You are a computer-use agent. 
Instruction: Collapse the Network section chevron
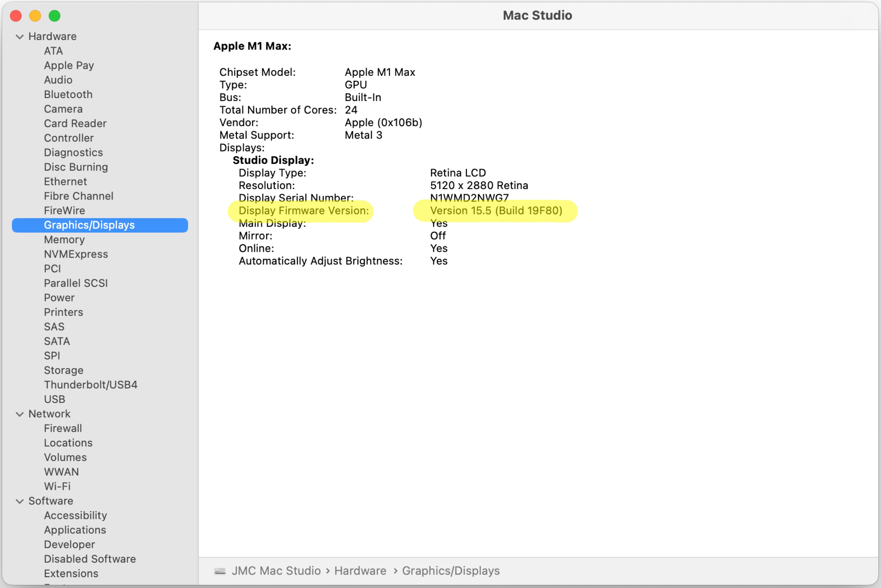pyautogui.click(x=19, y=414)
